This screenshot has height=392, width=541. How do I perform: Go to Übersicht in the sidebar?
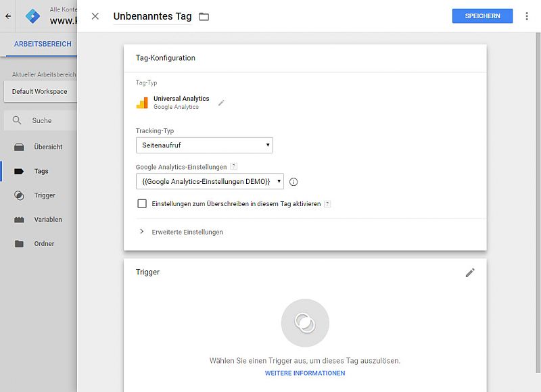48,147
